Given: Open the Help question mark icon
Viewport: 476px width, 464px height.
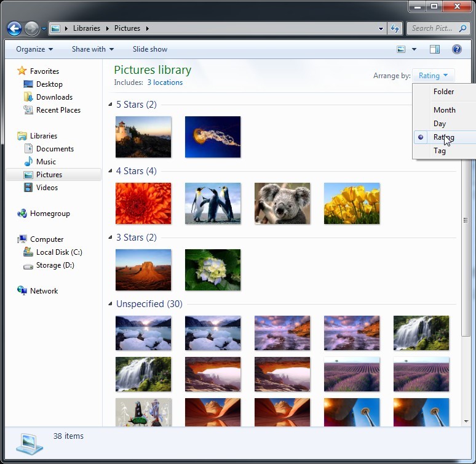Looking at the screenshot, I should pos(457,49).
